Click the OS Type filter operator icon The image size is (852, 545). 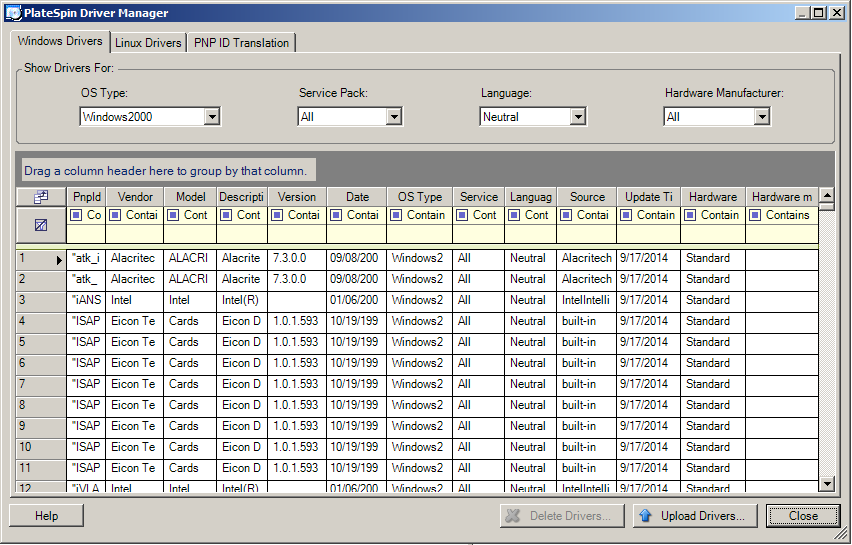click(x=397, y=215)
